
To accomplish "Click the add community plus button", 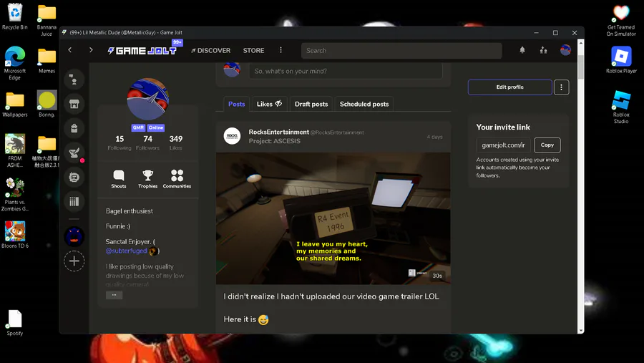I will pos(74,261).
